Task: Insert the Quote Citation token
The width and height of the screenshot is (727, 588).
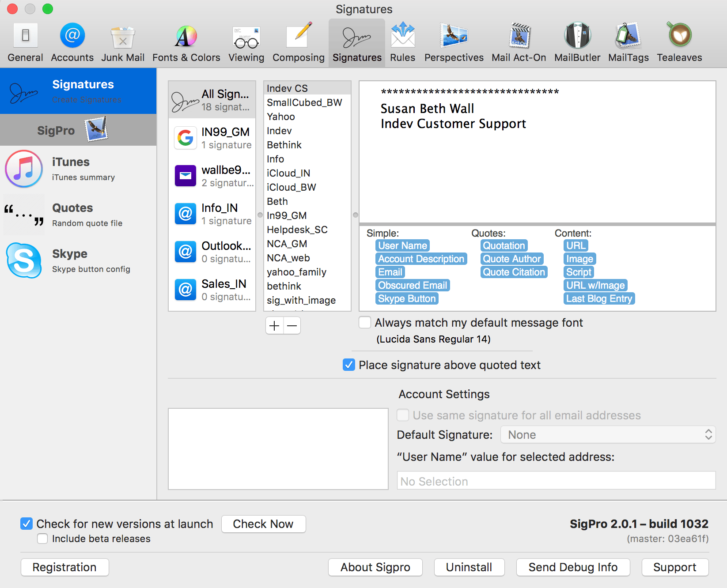Action: (x=514, y=272)
